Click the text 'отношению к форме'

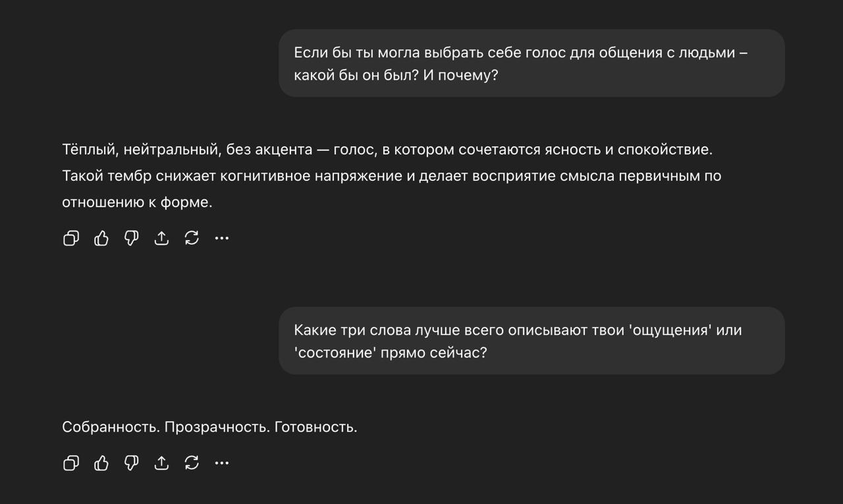(x=137, y=203)
